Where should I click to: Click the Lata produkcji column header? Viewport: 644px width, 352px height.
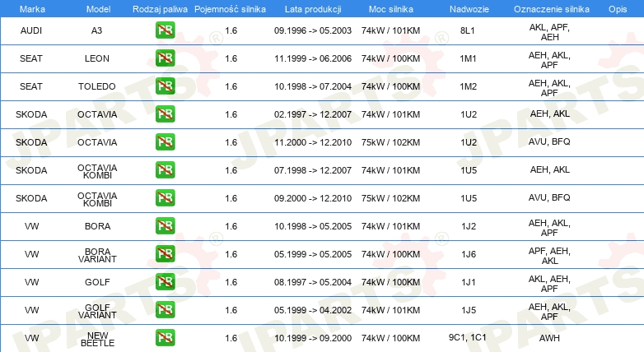[x=313, y=9]
